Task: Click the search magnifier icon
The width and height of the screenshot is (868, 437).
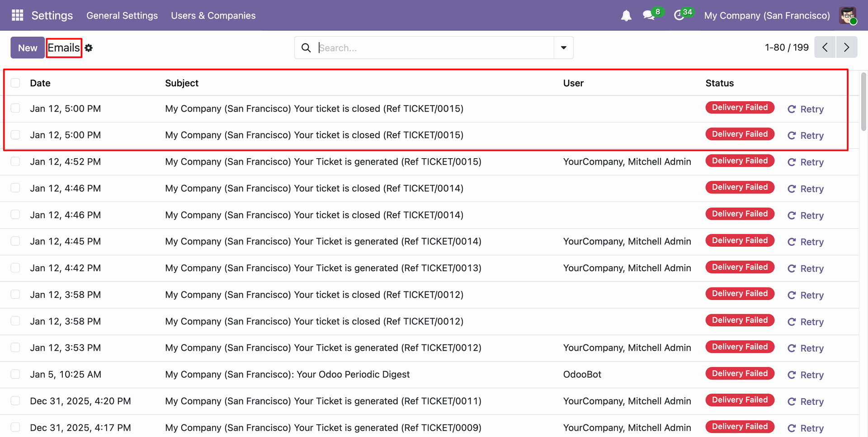Action: pyautogui.click(x=306, y=48)
